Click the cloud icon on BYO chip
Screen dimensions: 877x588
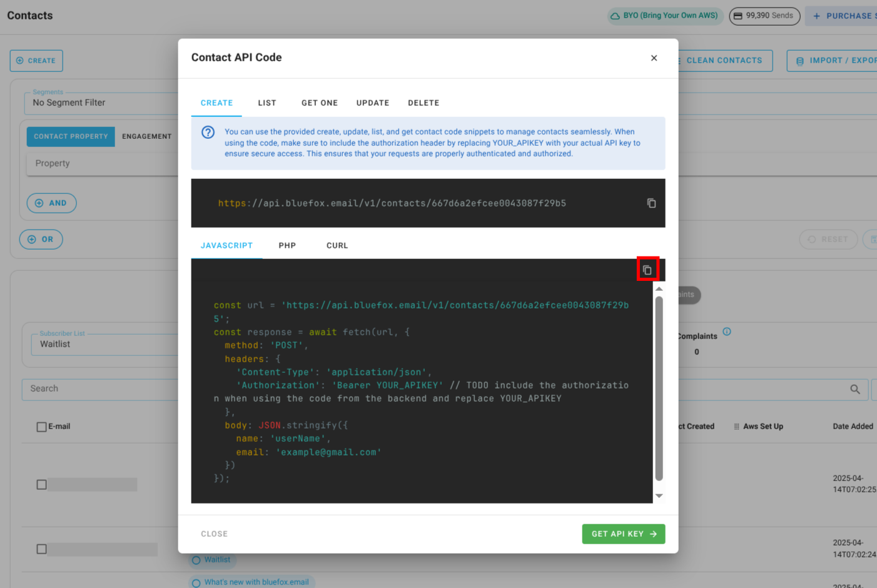tap(616, 16)
